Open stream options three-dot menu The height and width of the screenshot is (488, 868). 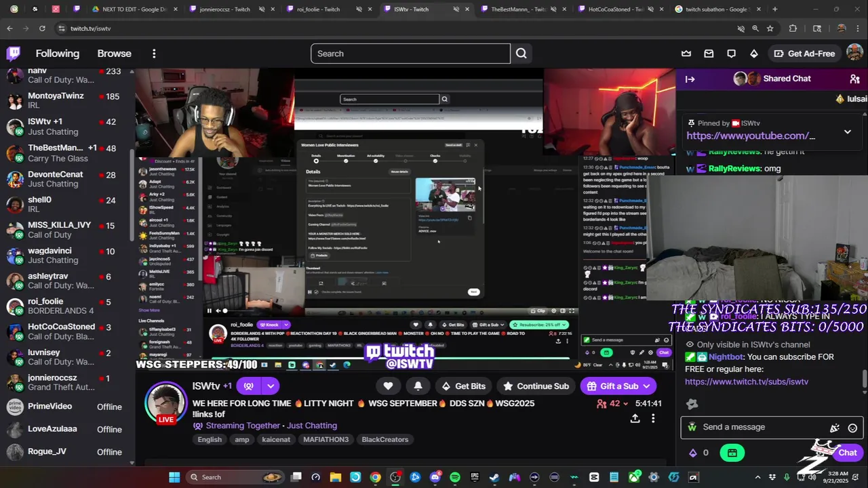(x=653, y=418)
